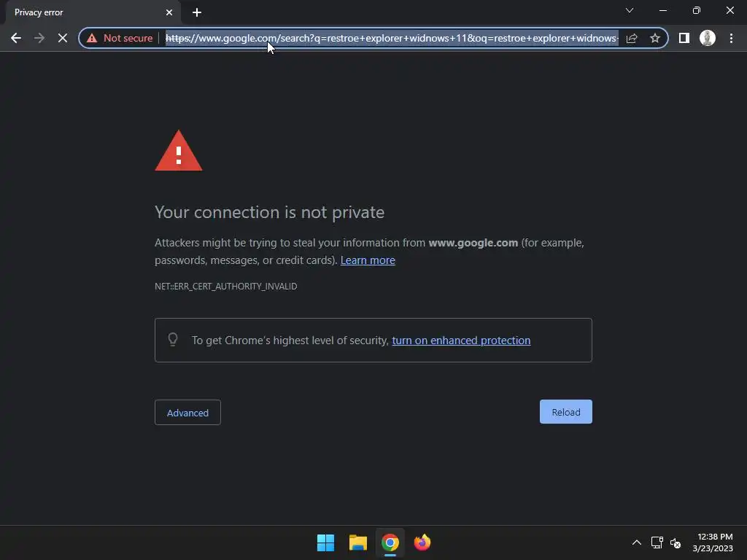Viewport: 747px width, 560px height.
Task: Click the google.com search URL in the address bar
Action: click(x=392, y=38)
